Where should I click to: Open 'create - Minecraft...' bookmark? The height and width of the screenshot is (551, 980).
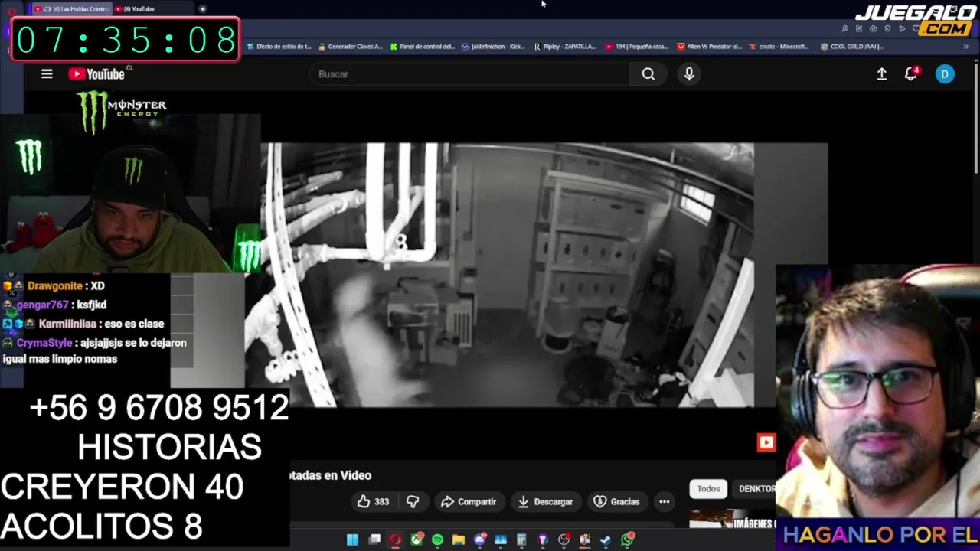[x=779, y=47]
